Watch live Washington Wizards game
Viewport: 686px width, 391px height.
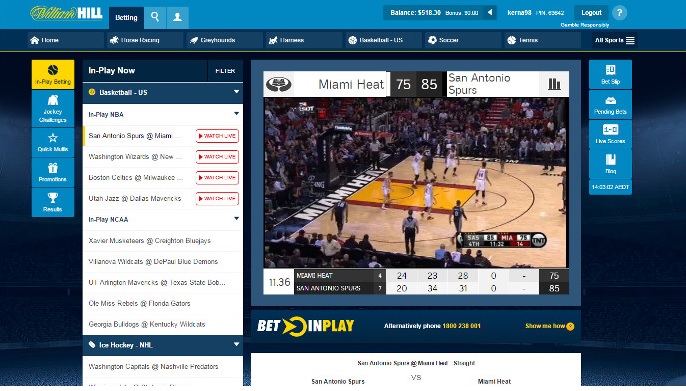click(x=217, y=157)
